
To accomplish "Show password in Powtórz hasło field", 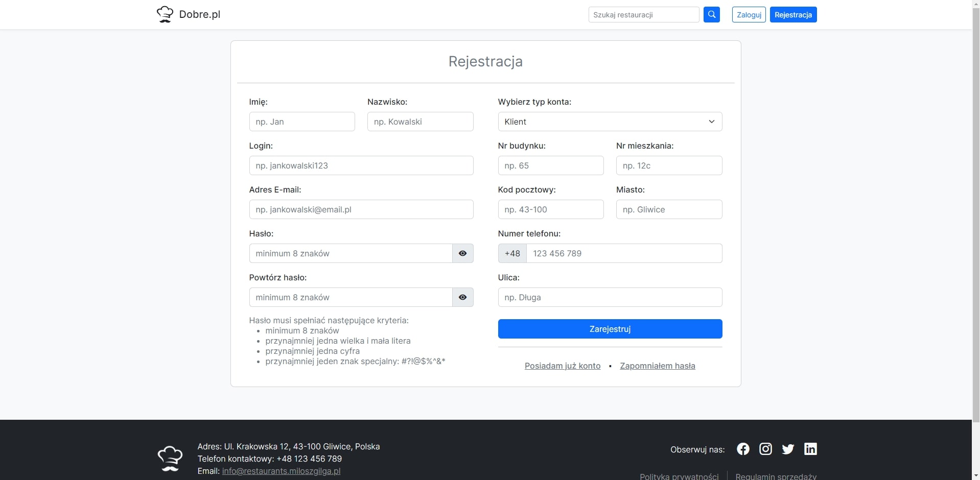I will 463,297.
